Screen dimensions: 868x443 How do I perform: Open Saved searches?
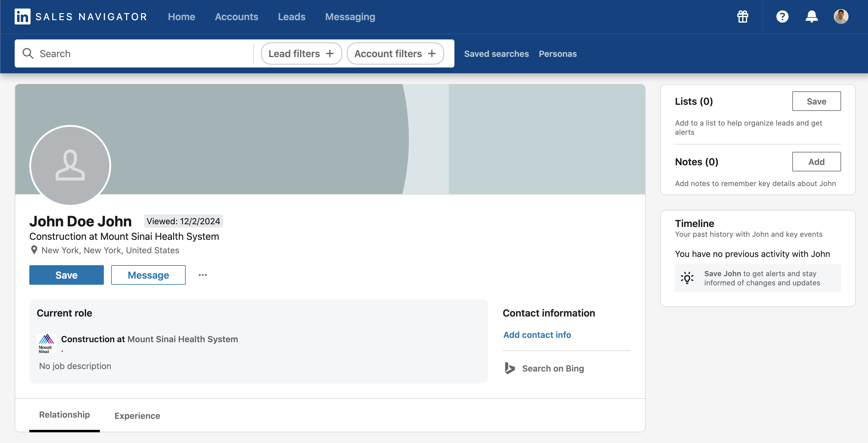(496, 53)
